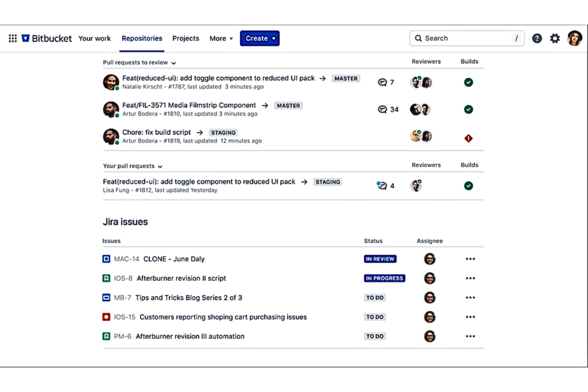Open more actions for PM-6 issue
The height and width of the screenshot is (392, 588).
point(470,336)
